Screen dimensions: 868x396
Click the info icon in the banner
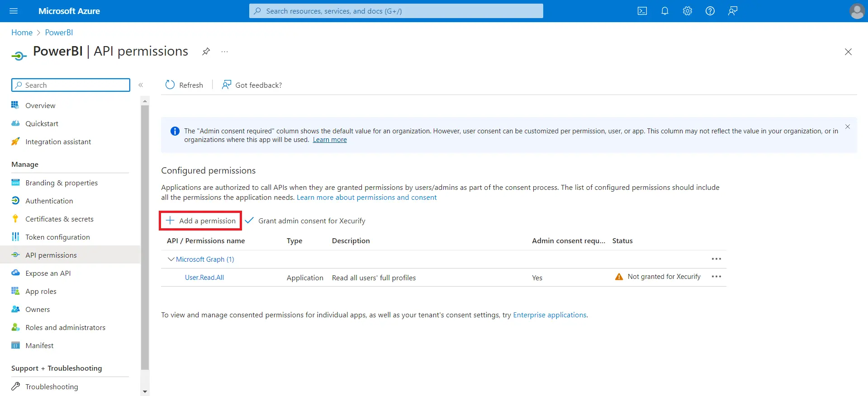[175, 131]
